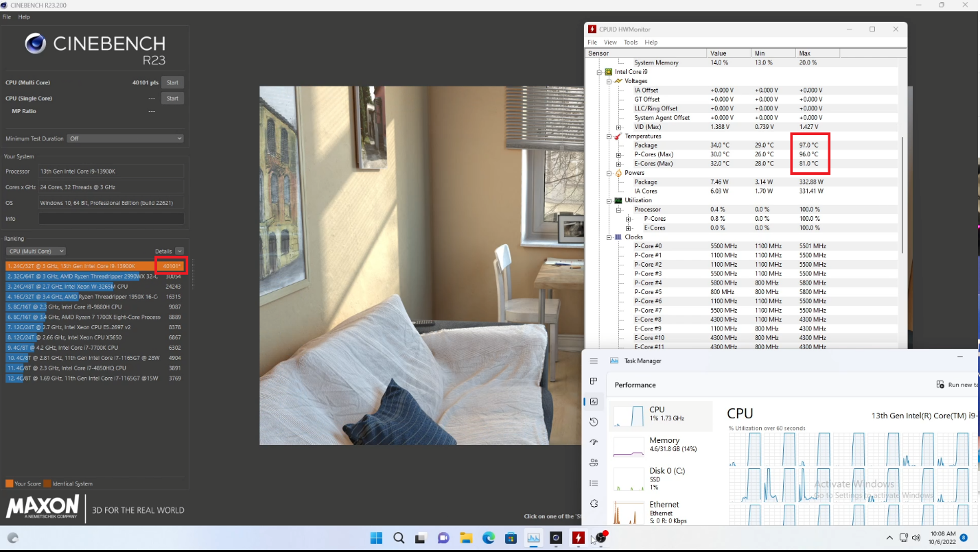The image size is (980, 552).
Task: Launch File Explorer from taskbar
Action: tap(466, 538)
